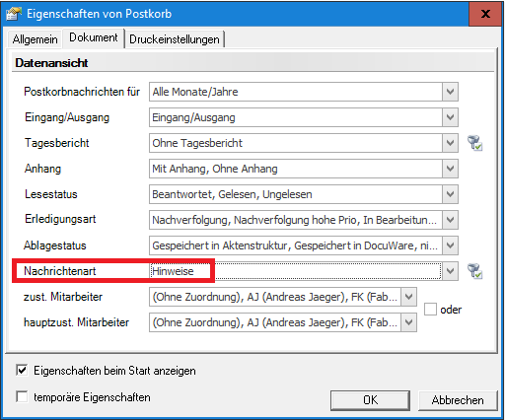
Task: Select the Dokument tab
Action: 94,37
